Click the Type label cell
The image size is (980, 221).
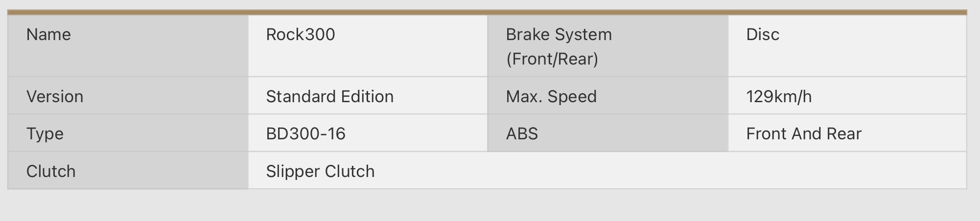[128, 133]
